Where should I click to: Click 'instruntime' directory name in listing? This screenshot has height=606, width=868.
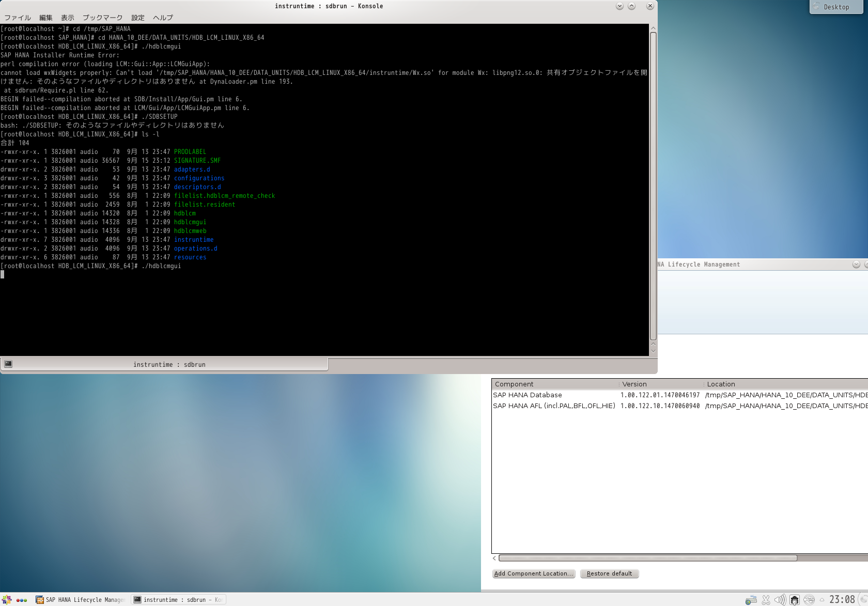coord(194,240)
